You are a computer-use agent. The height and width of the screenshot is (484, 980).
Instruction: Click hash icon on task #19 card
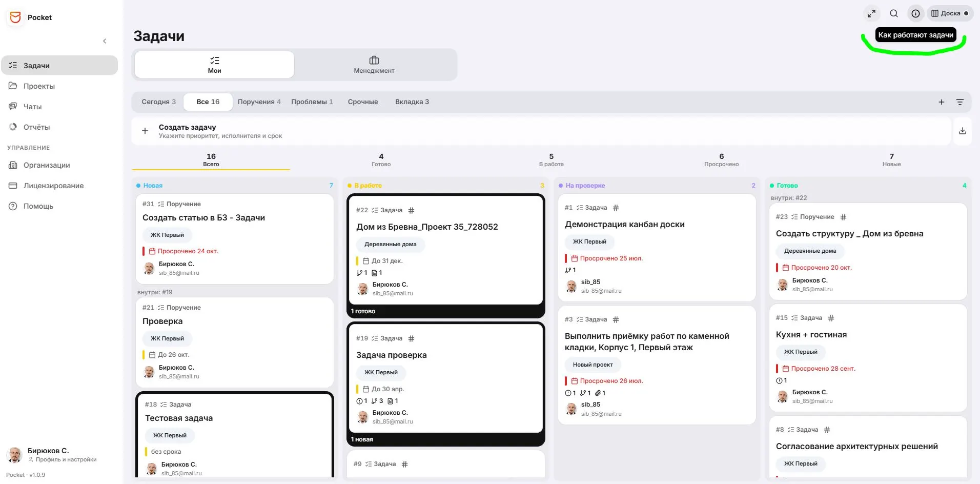pos(411,338)
